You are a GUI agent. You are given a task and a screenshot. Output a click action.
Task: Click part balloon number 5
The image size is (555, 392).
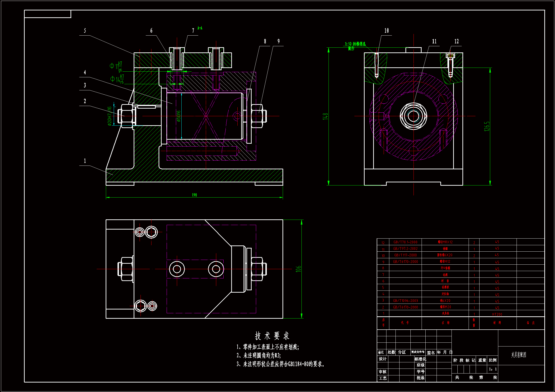[x=85, y=31]
